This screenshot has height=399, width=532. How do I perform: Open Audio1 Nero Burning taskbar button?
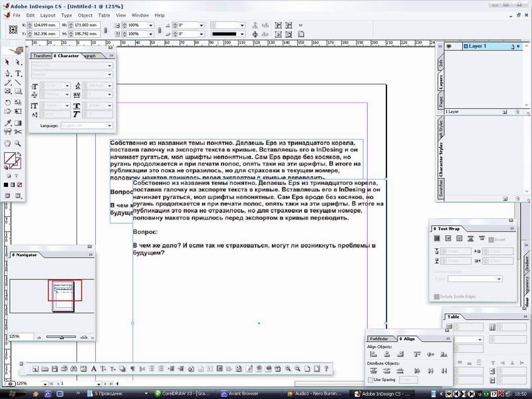tap(315, 394)
